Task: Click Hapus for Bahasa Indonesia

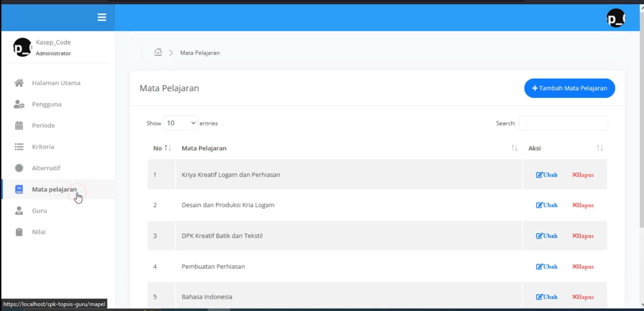Action: pyautogui.click(x=583, y=297)
